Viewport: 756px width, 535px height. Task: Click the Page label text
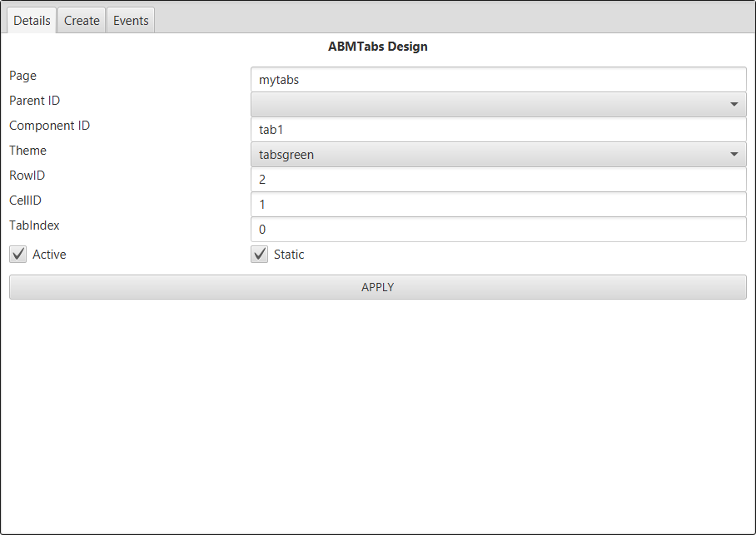click(x=23, y=76)
